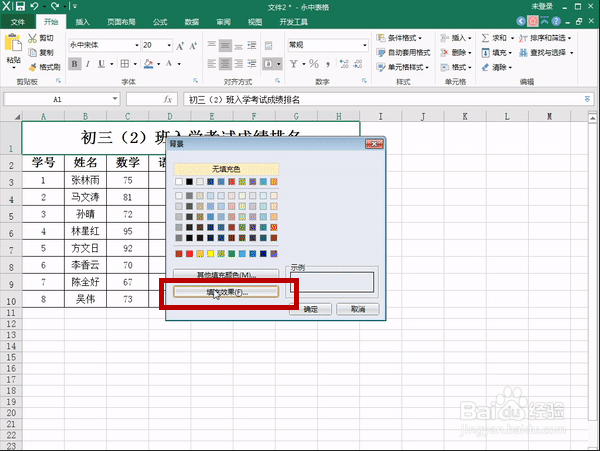Save the file with the quick access icon

tap(20, 6)
